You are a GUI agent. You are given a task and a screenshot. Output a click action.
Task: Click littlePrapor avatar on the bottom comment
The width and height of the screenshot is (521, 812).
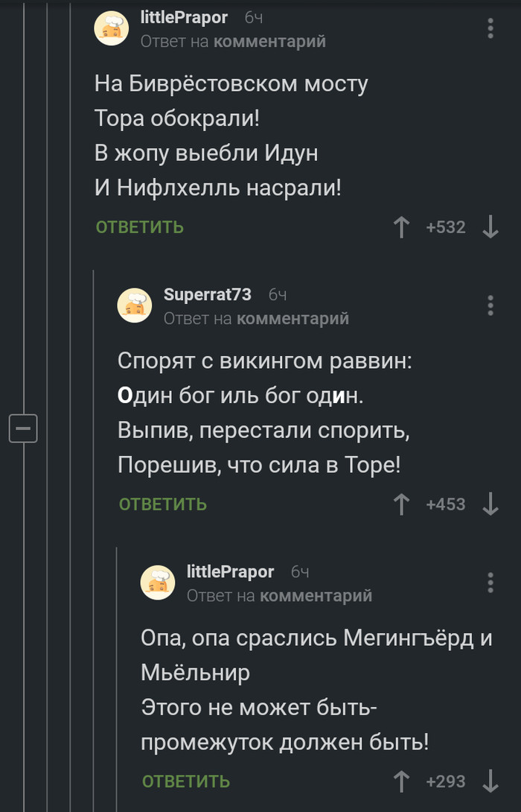pyautogui.click(x=159, y=583)
